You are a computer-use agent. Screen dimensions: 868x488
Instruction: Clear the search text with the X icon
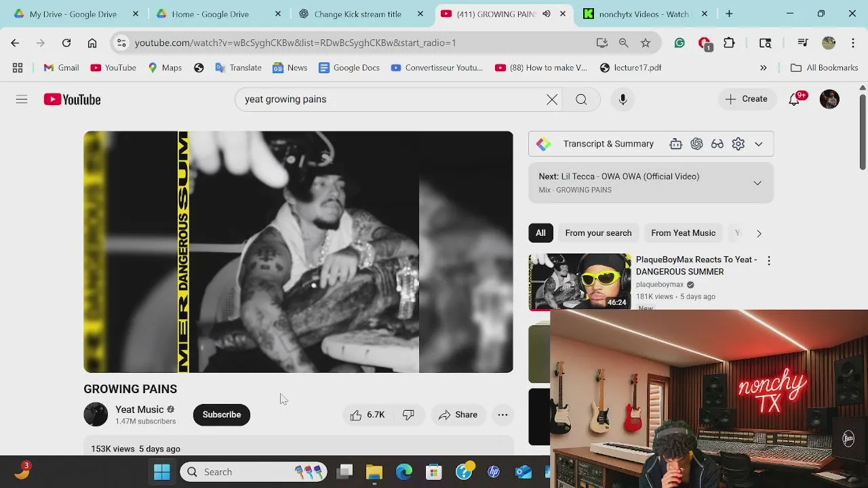(x=552, y=100)
